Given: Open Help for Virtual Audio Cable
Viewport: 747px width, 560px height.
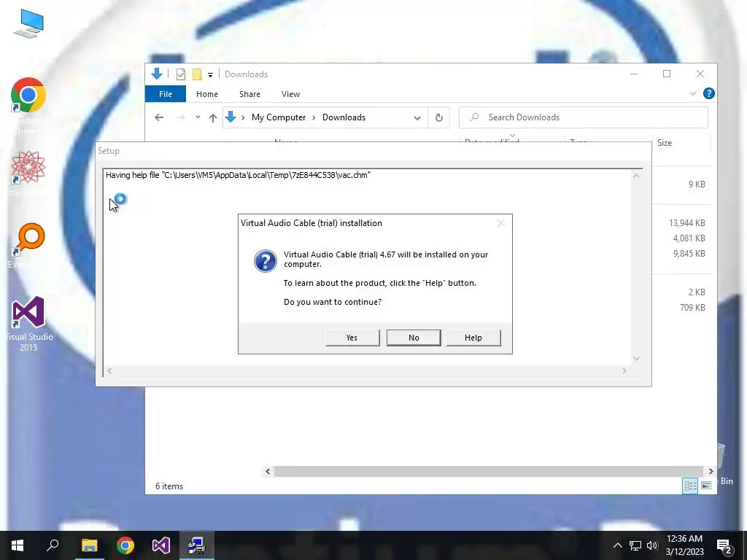Looking at the screenshot, I should 473,338.
